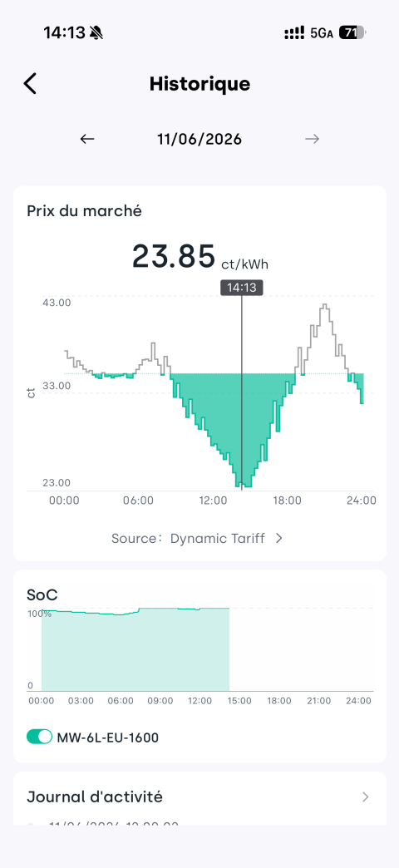Go to previous day with left arrow
399x868 pixels.
point(87,139)
